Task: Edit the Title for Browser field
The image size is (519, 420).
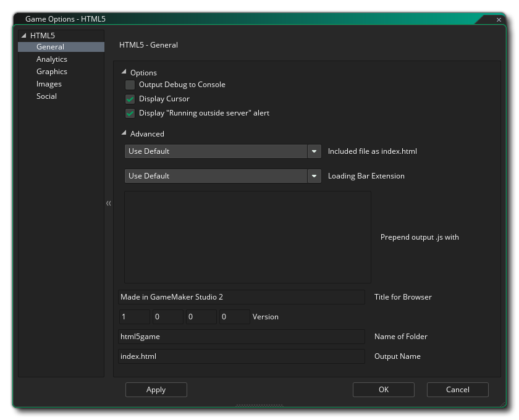Action: [241, 296]
